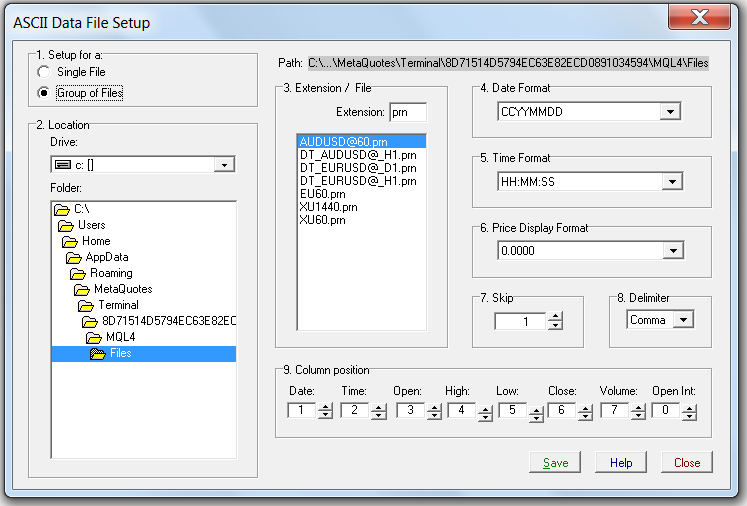The width and height of the screenshot is (747, 506).
Task: Click the Low column position field
Action: [513, 410]
